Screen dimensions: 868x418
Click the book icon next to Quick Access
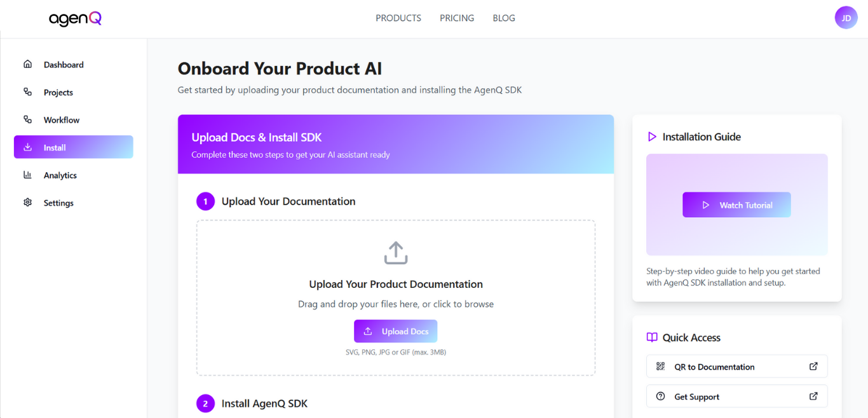pos(651,337)
